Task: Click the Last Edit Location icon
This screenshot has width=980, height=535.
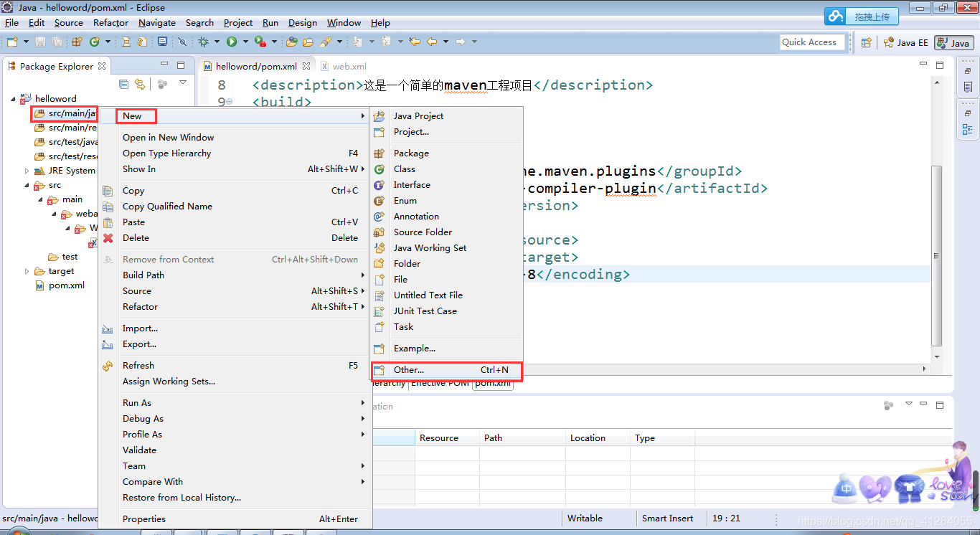Action: (415, 42)
